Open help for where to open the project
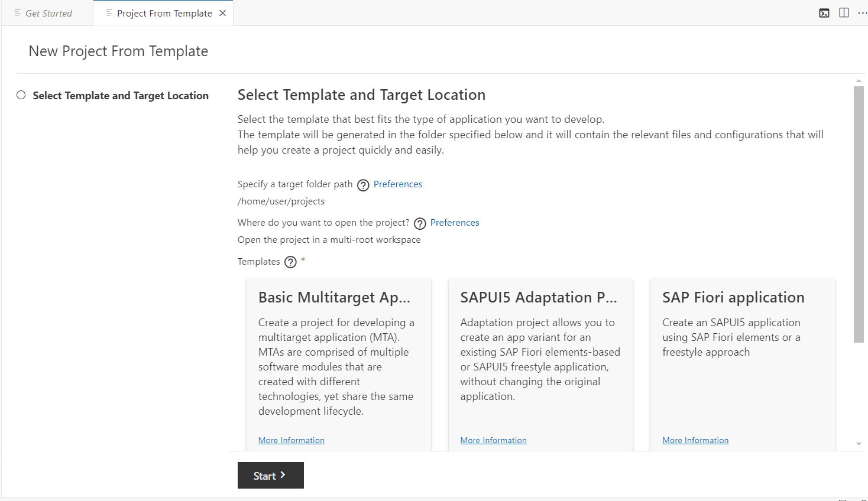Image resolution: width=868 pixels, height=501 pixels. (x=420, y=223)
